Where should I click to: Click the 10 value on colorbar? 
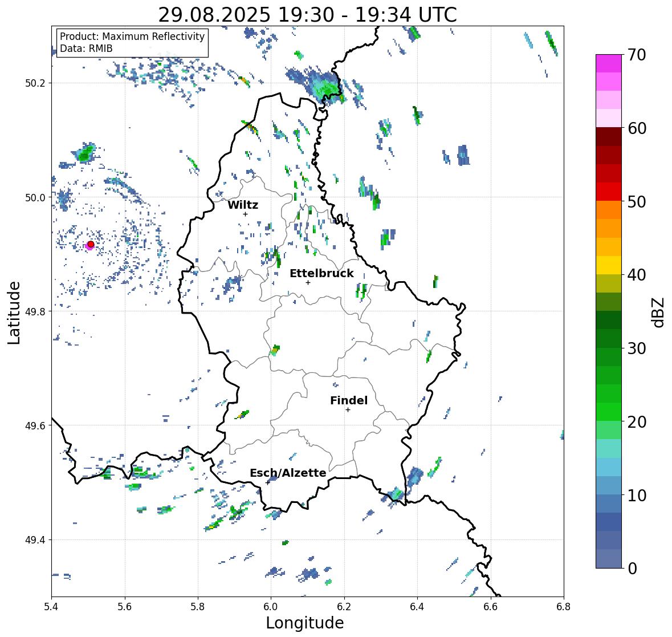637,495
